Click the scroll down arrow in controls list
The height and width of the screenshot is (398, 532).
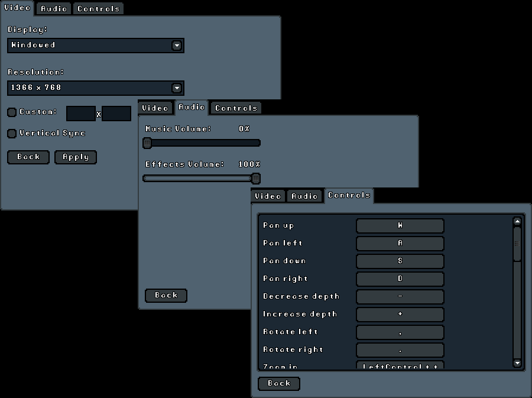pos(517,363)
